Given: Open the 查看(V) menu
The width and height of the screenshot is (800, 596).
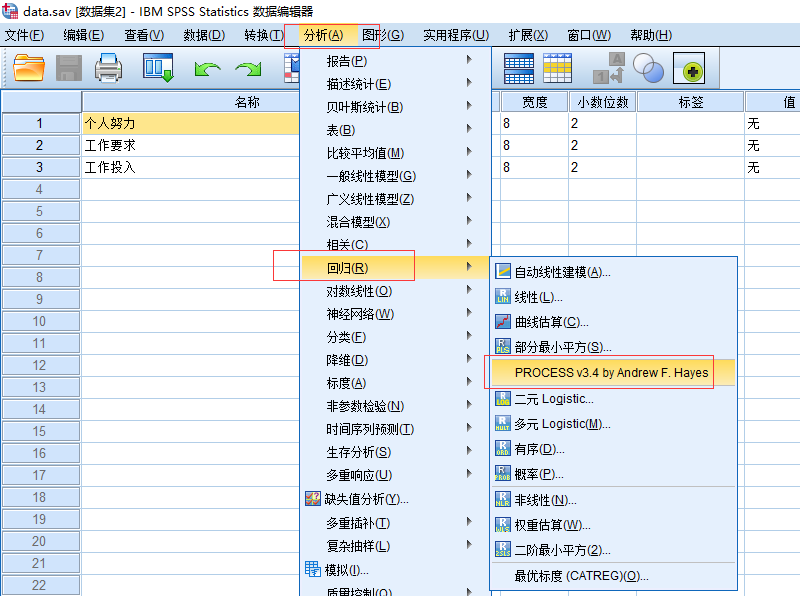Looking at the screenshot, I should pyautogui.click(x=144, y=35).
